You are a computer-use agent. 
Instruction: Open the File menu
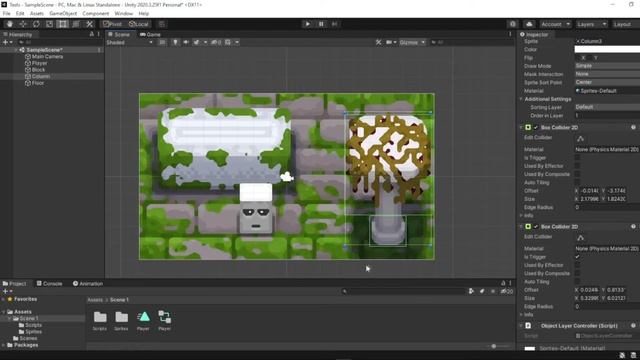click(7, 13)
